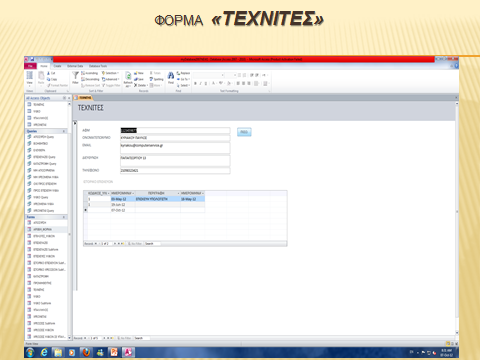This screenshot has height=360, width=480.
Task: Click down arrow of navigation pane scrollbar
Action: click(70, 337)
